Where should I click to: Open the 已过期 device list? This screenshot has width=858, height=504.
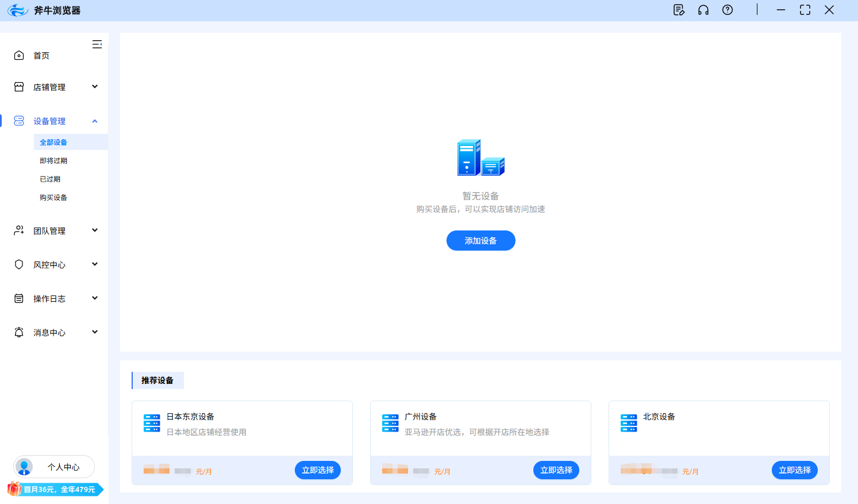[50, 179]
